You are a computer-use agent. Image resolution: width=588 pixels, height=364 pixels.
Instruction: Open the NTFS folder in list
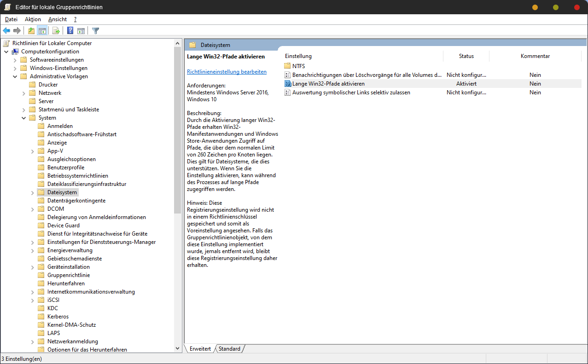[298, 66]
